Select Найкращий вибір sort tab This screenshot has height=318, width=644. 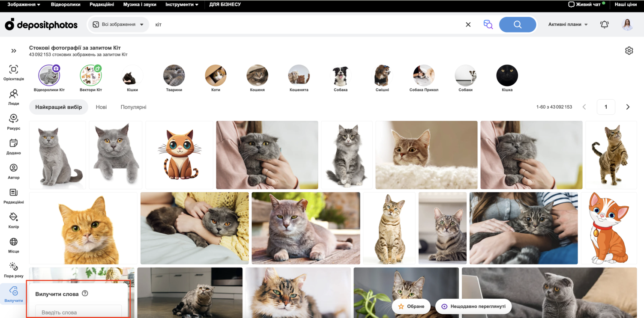[59, 107]
